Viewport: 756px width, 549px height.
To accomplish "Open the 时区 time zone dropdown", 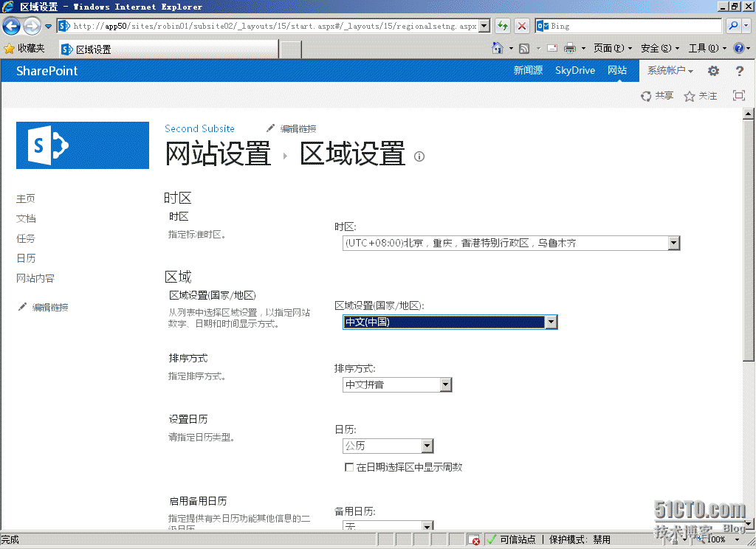I will (511, 243).
